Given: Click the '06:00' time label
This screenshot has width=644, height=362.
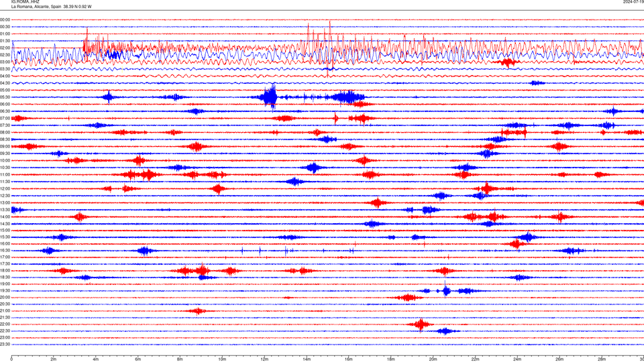Looking at the screenshot, I should (5, 105).
